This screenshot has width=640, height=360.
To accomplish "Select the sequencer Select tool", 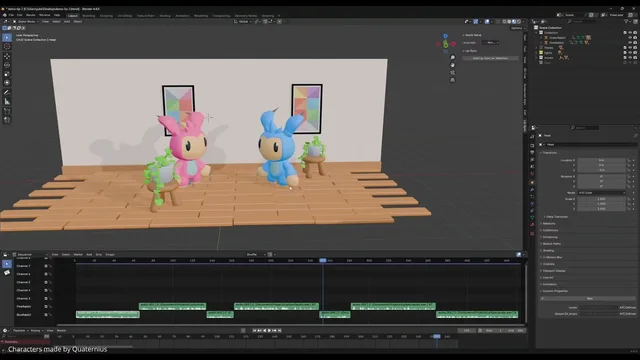I will pyautogui.click(x=7, y=264).
